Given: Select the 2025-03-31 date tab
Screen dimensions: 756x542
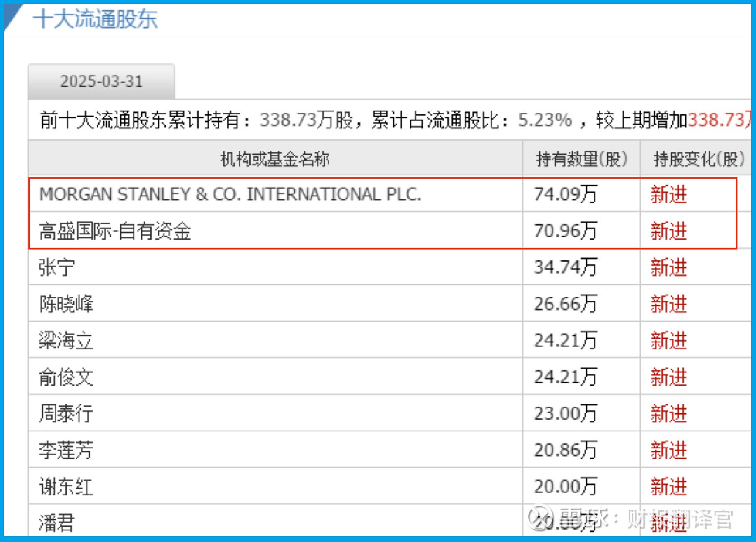Looking at the screenshot, I should pyautogui.click(x=101, y=81).
